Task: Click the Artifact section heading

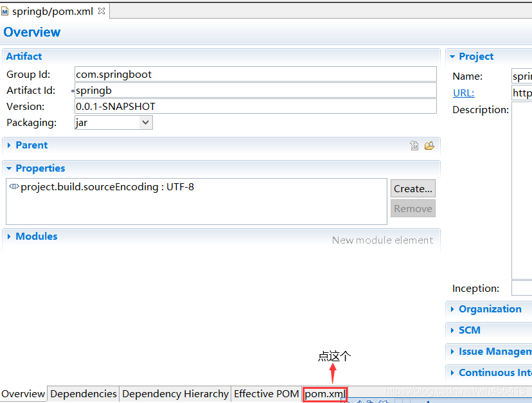Action: tap(24, 57)
